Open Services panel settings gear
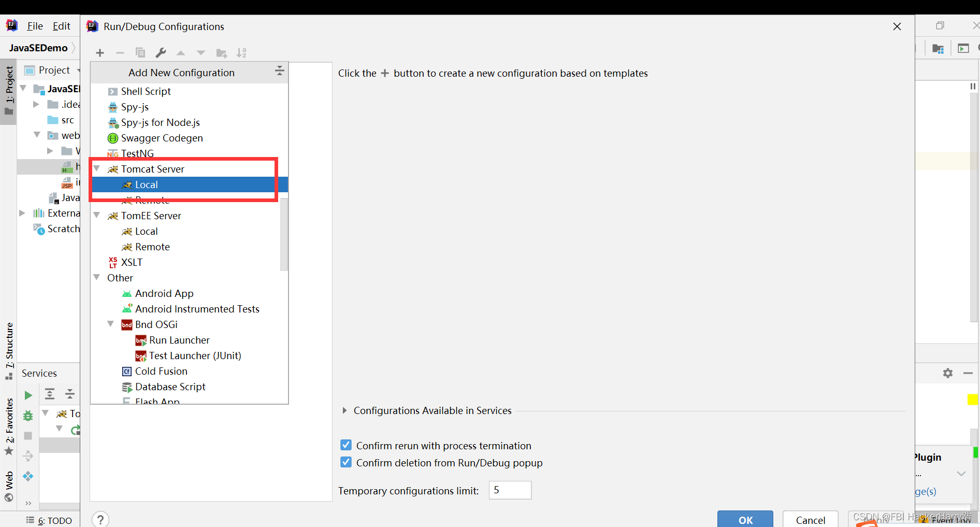 [x=948, y=373]
